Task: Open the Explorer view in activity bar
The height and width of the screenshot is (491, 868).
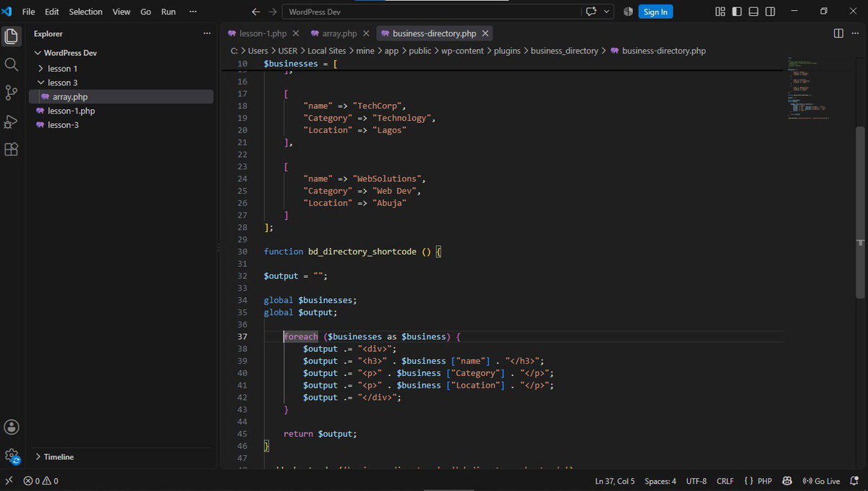Action: [x=11, y=36]
